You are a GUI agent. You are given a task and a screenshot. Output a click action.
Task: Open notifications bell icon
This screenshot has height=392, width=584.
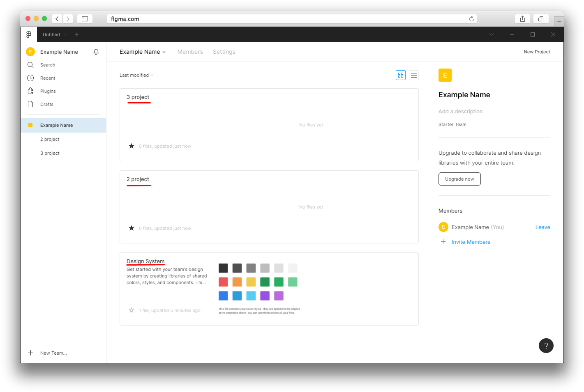point(96,52)
